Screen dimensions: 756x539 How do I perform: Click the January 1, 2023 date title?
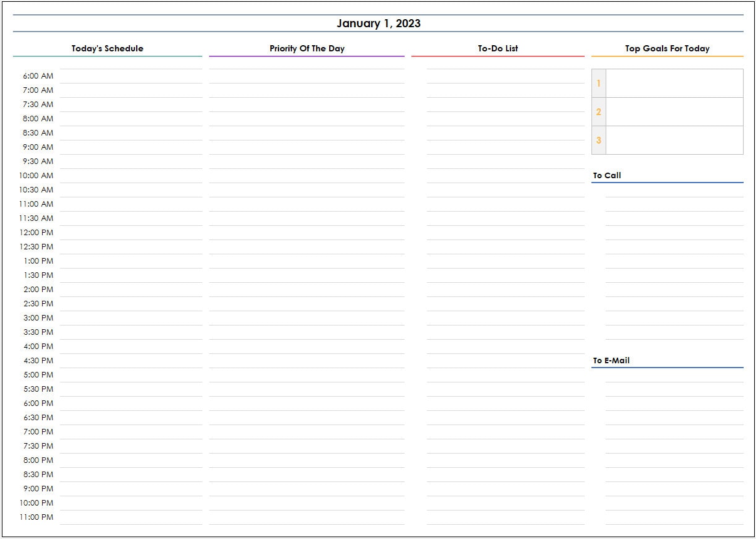coord(378,23)
